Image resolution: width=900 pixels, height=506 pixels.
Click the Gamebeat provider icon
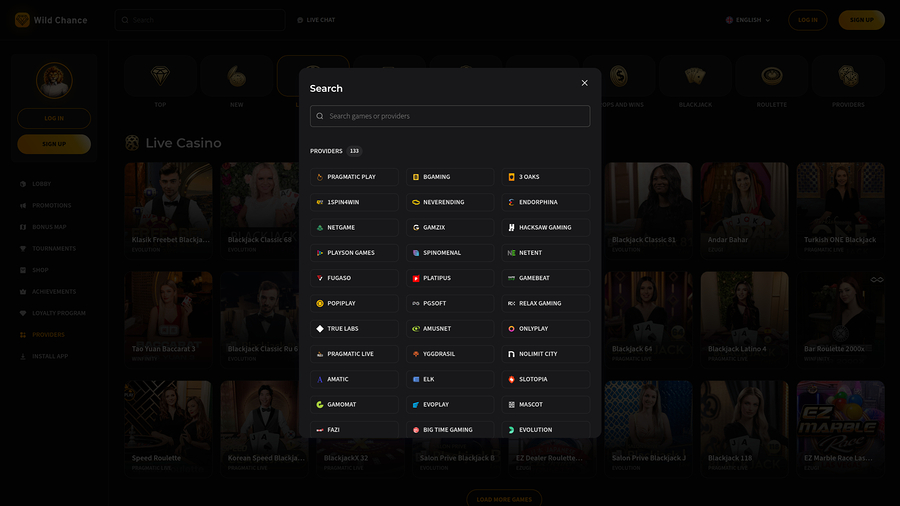pos(511,278)
